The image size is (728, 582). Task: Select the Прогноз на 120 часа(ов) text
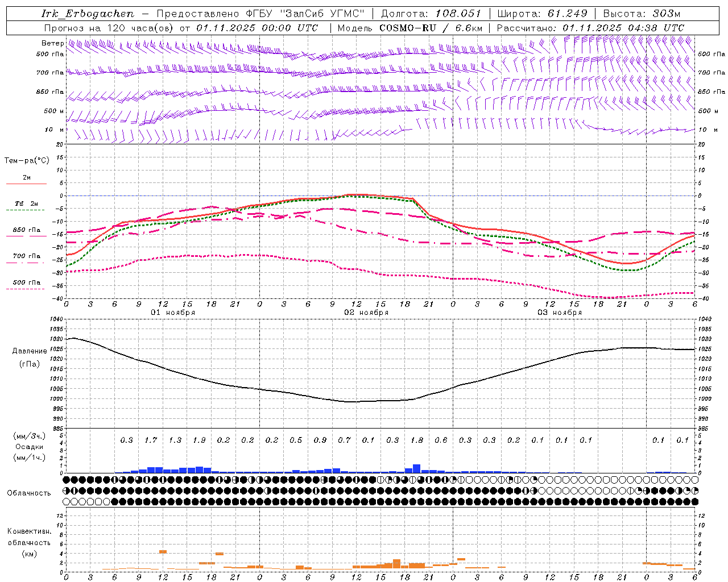(109, 28)
